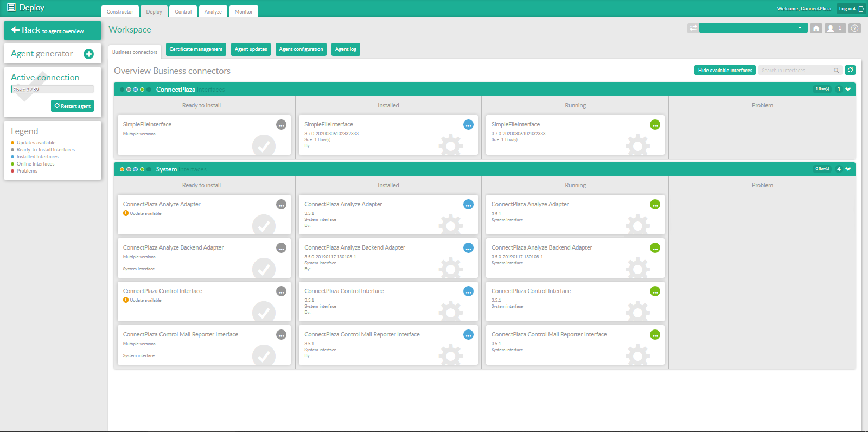This screenshot has height=432, width=868.
Task: Toggle the blue dot in System interfaces header
Action: point(136,169)
